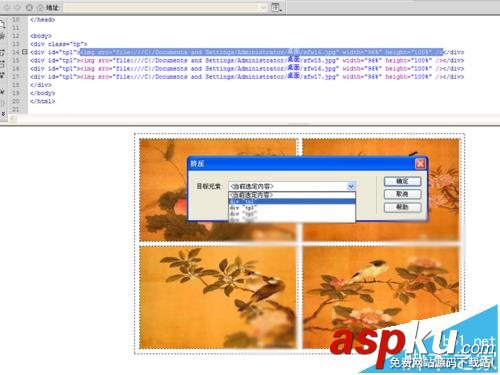Open the address bar dropdown arrow
Screen dimensions: 500x375
263,7
